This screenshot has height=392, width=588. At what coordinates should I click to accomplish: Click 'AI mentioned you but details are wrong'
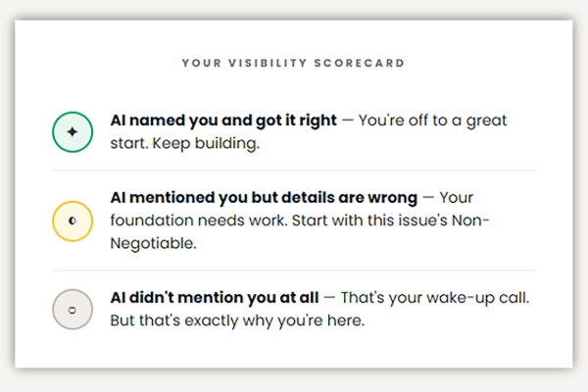tap(264, 198)
